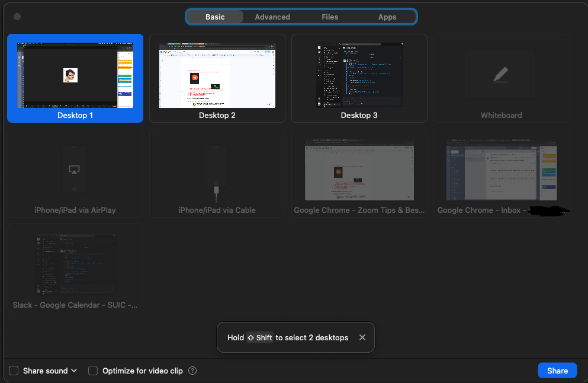Select the Desktop 3 screen thumbnail
The width and height of the screenshot is (588, 383).
click(x=359, y=75)
